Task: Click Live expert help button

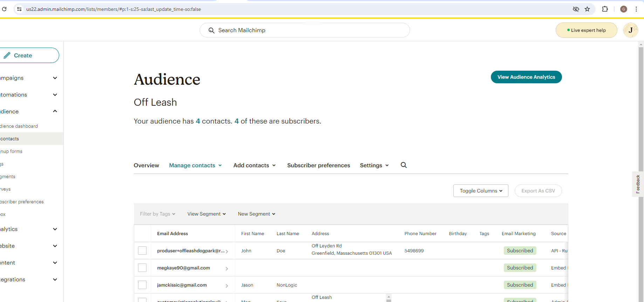Action: [x=587, y=30]
